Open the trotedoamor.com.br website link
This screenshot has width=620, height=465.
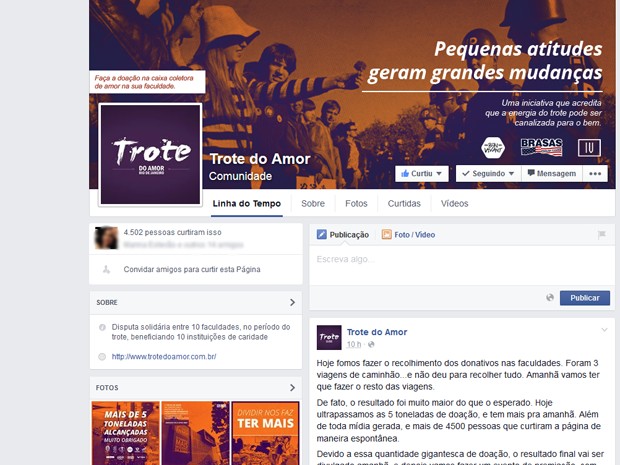[x=164, y=357]
